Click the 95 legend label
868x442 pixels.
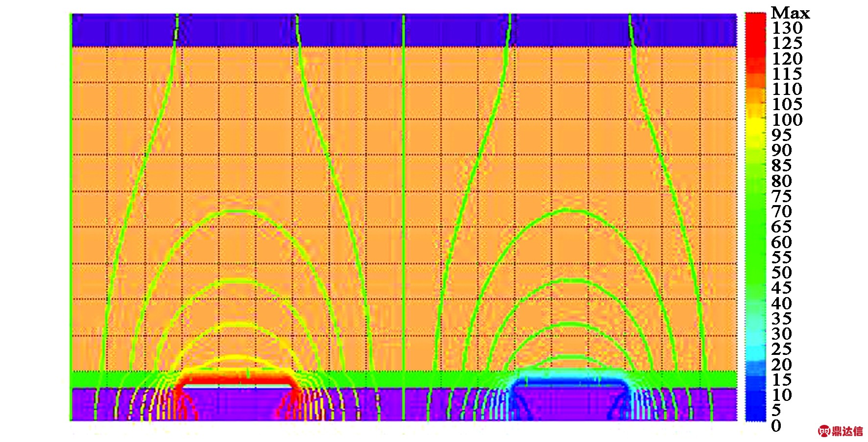pyautogui.click(x=781, y=135)
